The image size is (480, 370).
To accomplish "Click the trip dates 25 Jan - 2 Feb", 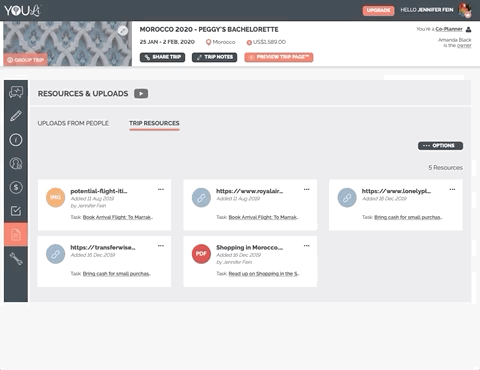I will (x=167, y=42).
